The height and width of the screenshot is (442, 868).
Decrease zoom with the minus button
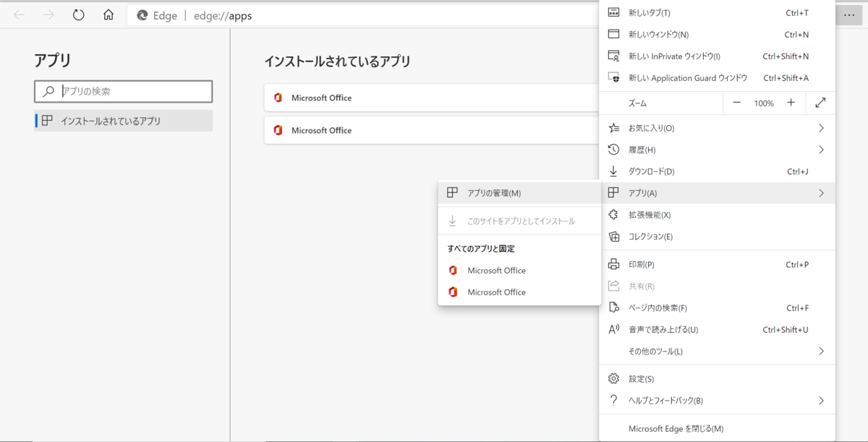click(x=736, y=103)
